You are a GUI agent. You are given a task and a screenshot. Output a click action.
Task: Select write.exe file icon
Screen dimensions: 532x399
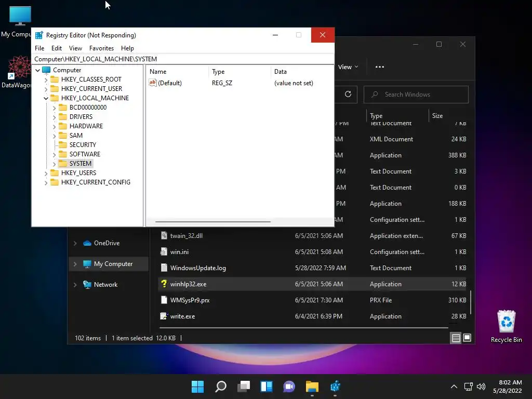click(164, 316)
